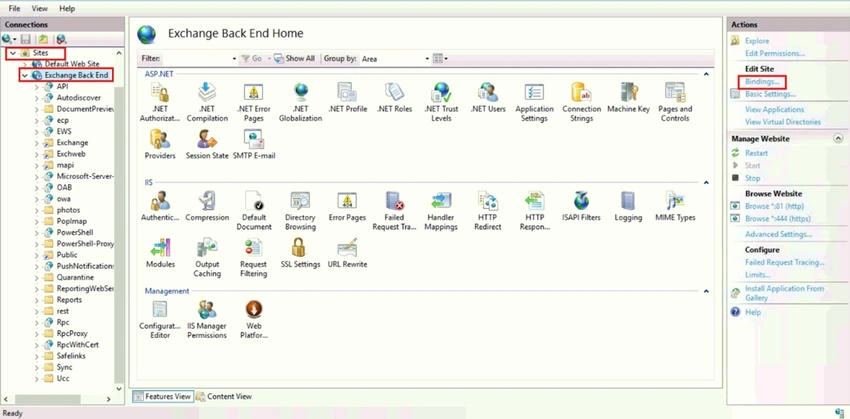Open Basic Settings in Actions pane

point(770,94)
